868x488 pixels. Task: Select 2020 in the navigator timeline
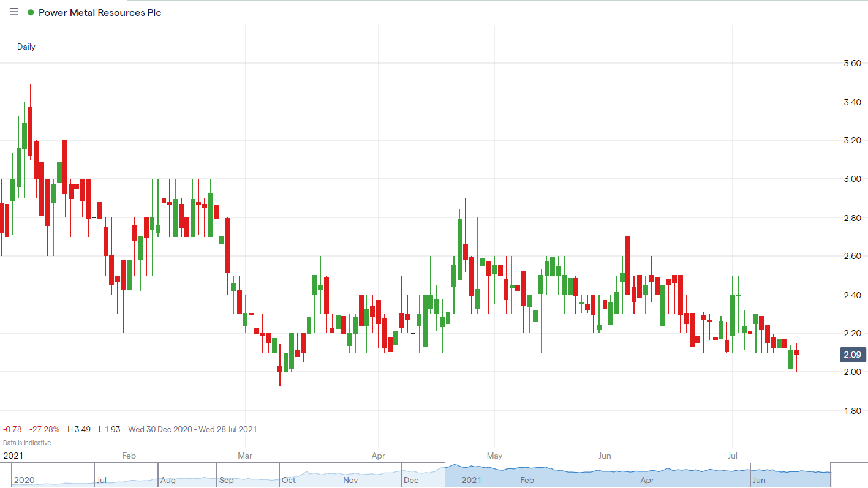pyautogui.click(x=24, y=480)
